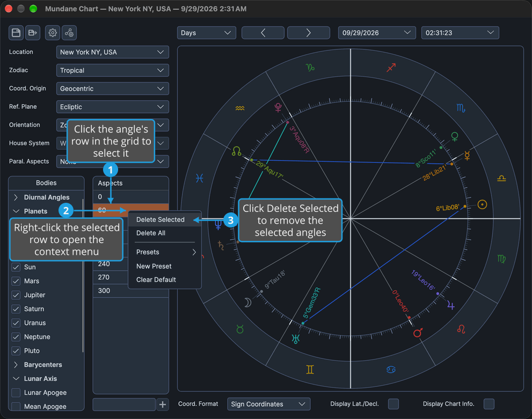The height and width of the screenshot is (419, 532).
Task: Open the time 02:31:23 dropdown
Action: (x=460, y=33)
